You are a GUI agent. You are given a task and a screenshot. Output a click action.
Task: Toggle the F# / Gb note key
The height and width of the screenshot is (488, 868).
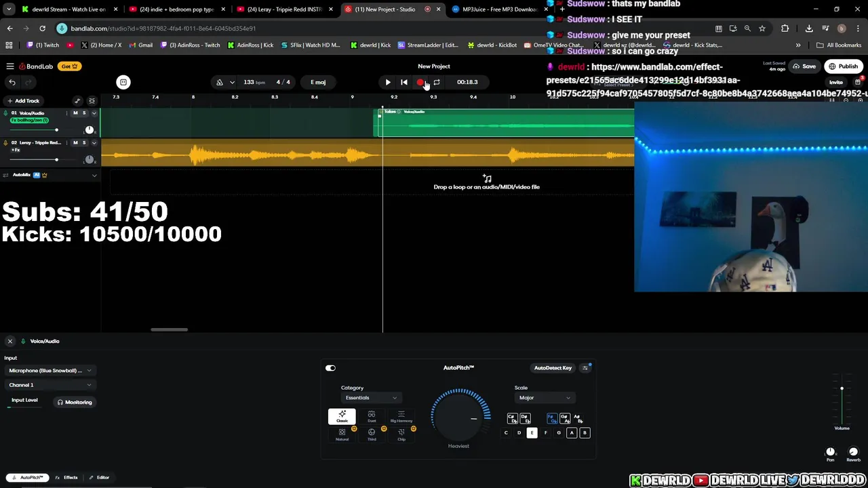(x=551, y=419)
